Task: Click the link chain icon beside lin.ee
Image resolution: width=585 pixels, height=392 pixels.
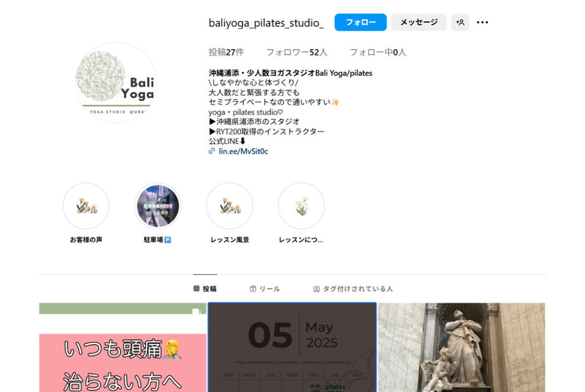Action: point(211,151)
